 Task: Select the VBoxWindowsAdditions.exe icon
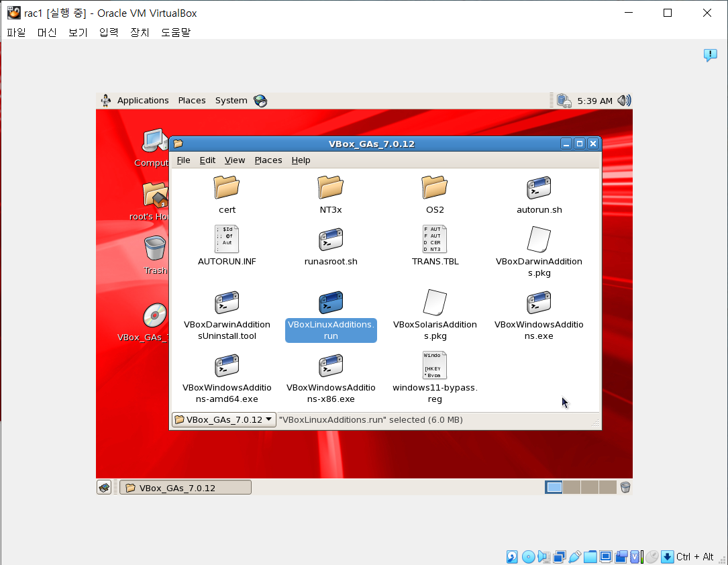point(539,303)
